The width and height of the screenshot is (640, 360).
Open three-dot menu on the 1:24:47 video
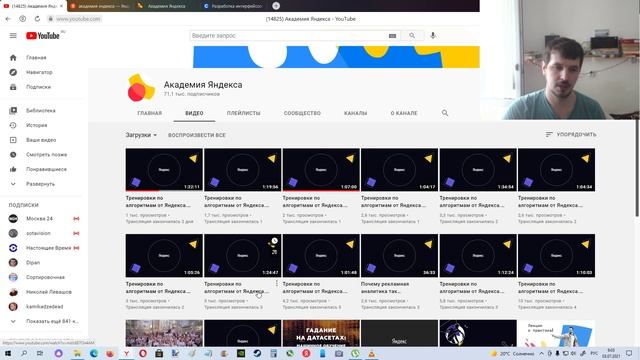coord(277,283)
